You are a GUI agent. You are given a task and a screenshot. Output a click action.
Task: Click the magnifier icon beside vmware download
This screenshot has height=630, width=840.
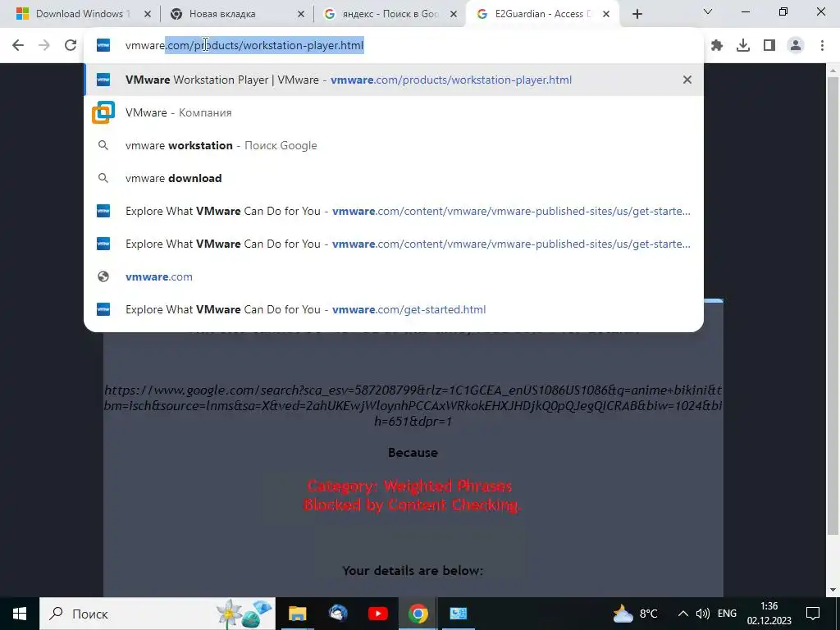pyautogui.click(x=103, y=178)
